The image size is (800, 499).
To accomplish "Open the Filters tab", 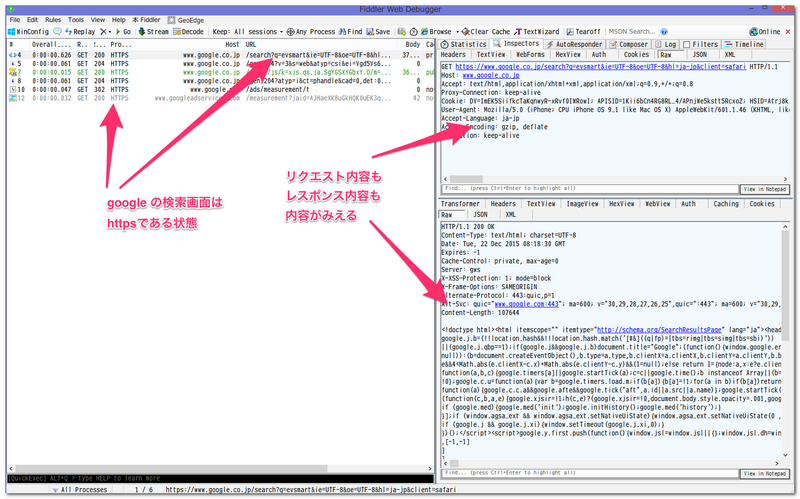I will (x=702, y=44).
